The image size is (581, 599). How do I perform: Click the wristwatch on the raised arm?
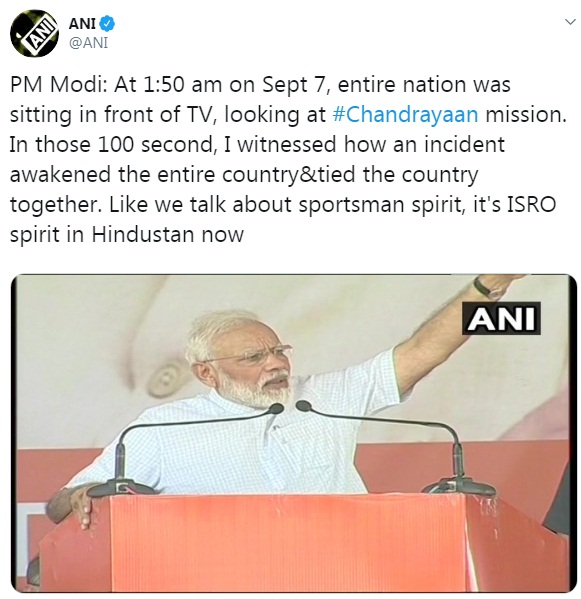482,288
